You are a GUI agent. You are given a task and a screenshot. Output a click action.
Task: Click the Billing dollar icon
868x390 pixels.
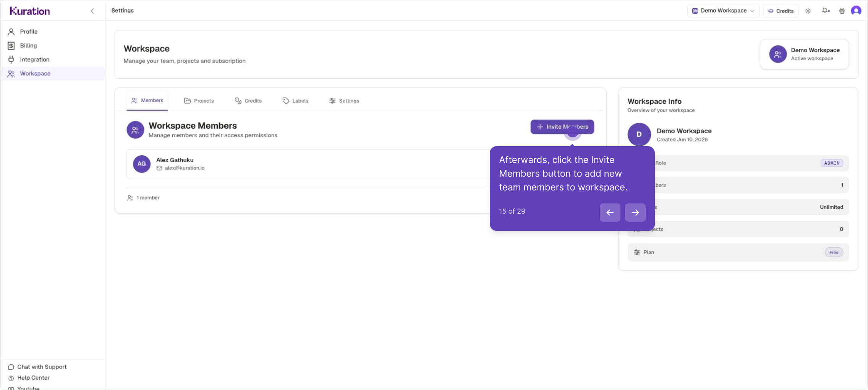click(x=11, y=45)
